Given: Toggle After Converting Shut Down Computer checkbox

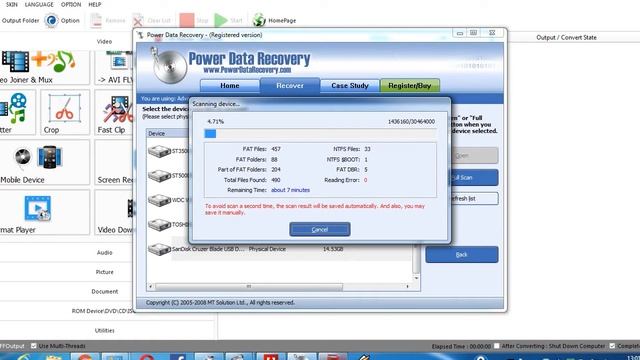Looking at the screenshot, I should click(x=496, y=346).
